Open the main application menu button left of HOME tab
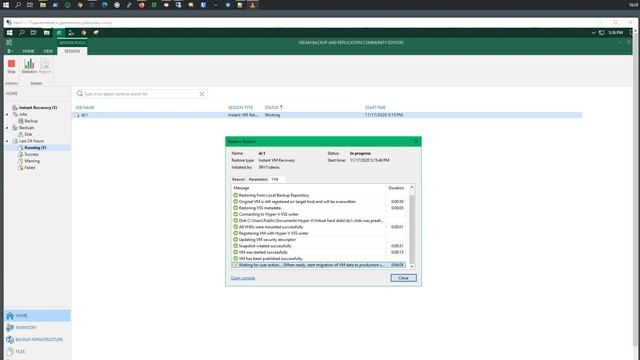640x360 pixels. coord(10,51)
